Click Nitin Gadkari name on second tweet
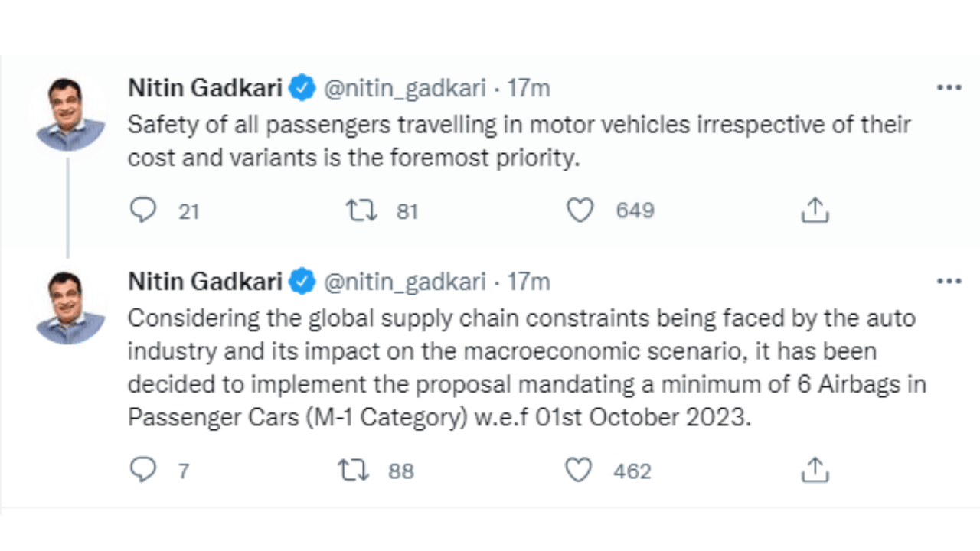 tap(205, 282)
